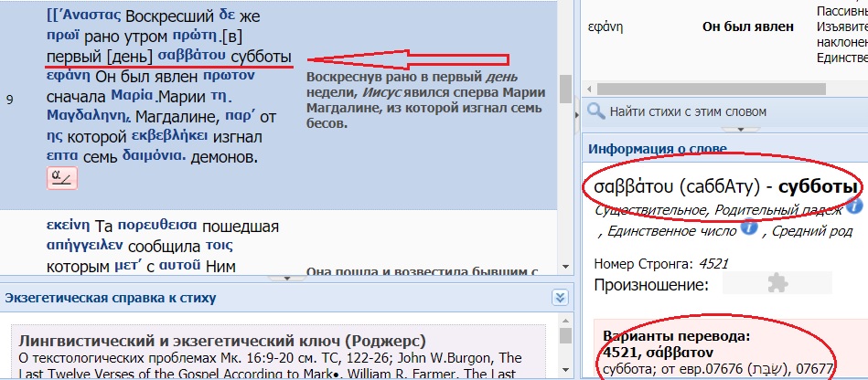Click the magnifier icon to find verses with this word

[x=596, y=111]
